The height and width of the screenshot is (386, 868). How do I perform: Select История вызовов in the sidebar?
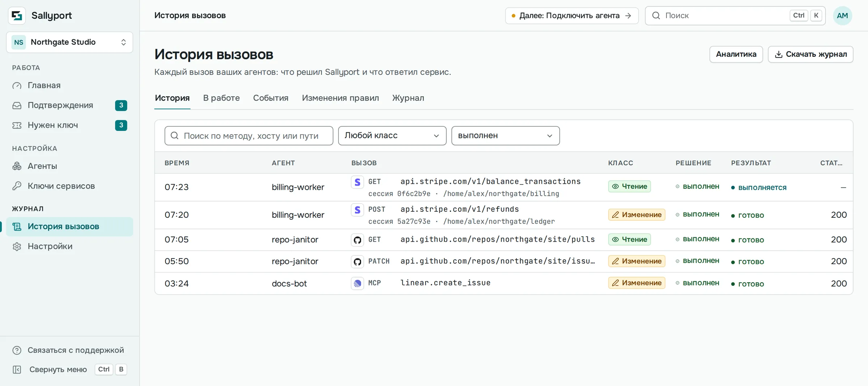pyautogui.click(x=69, y=226)
